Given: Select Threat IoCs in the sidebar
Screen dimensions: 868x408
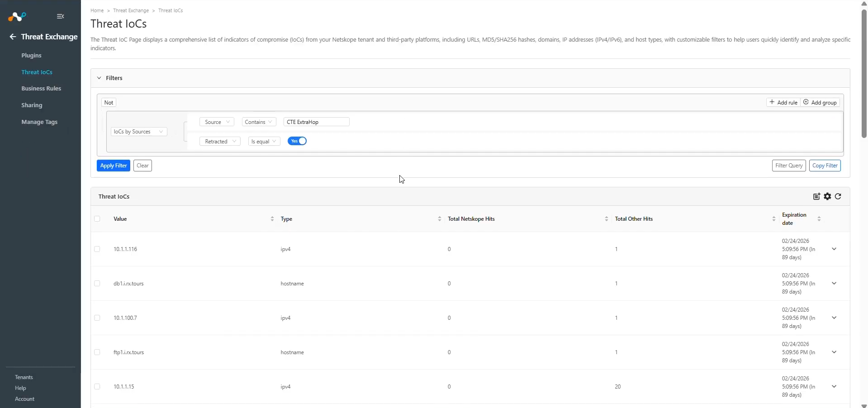Looking at the screenshot, I should click(x=37, y=72).
